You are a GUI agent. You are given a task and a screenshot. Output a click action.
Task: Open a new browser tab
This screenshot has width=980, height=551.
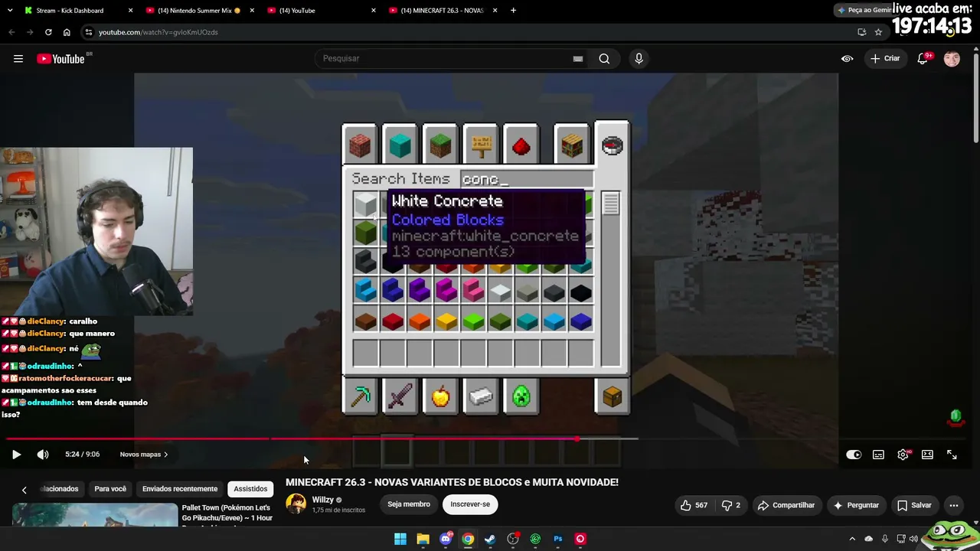point(513,11)
